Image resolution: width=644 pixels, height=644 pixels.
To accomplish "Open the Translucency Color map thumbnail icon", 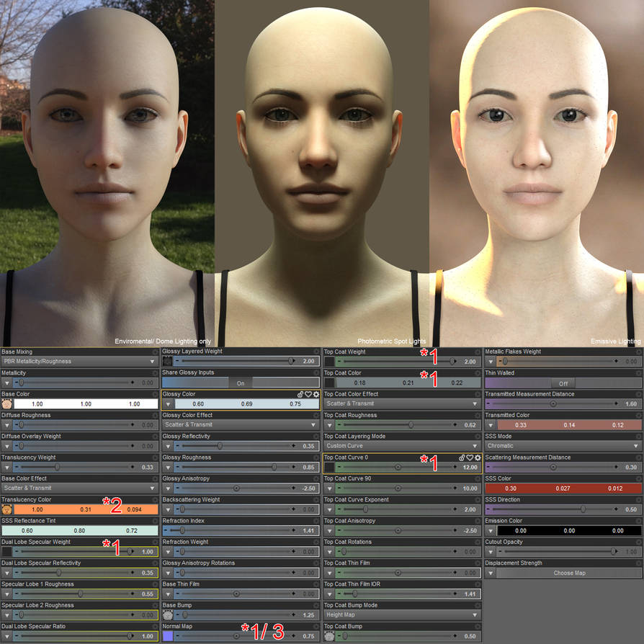I will coord(7,509).
